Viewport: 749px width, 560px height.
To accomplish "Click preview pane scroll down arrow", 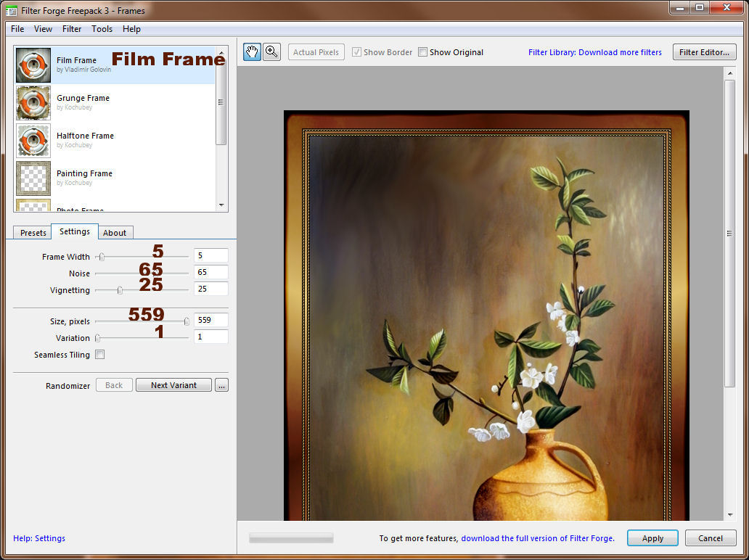I will coord(729,514).
